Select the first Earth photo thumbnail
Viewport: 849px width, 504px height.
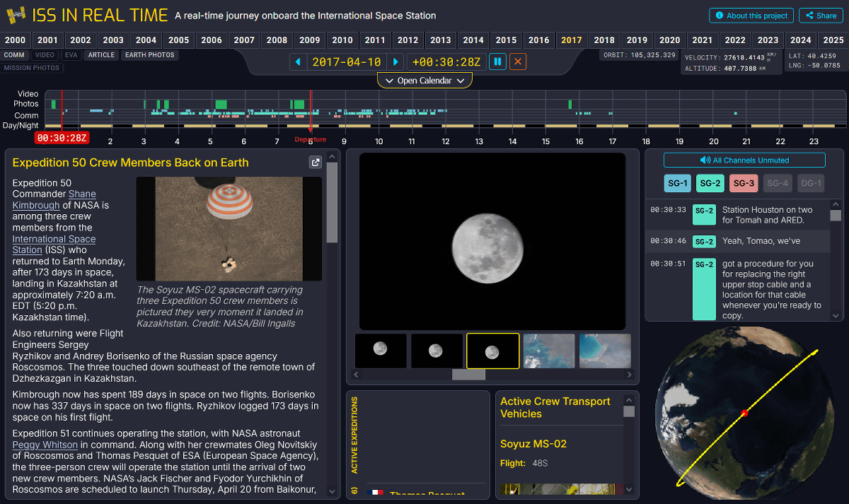coord(550,351)
